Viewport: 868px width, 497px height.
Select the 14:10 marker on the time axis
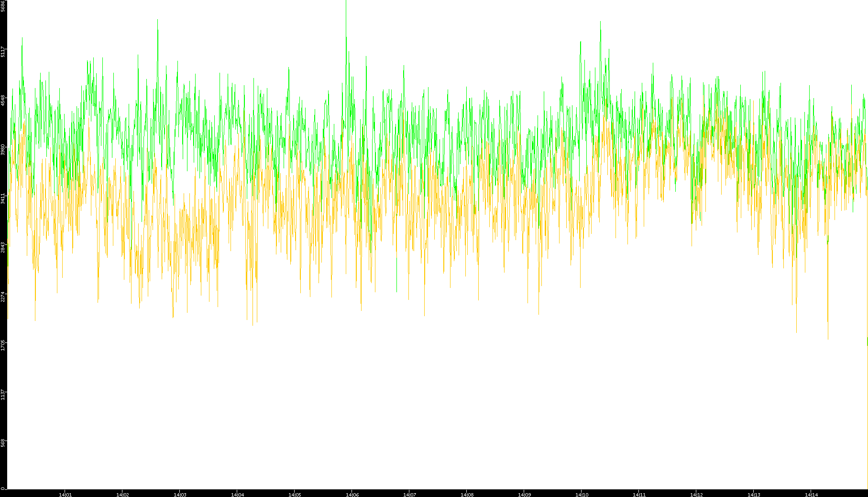click(x=582, y=494)
